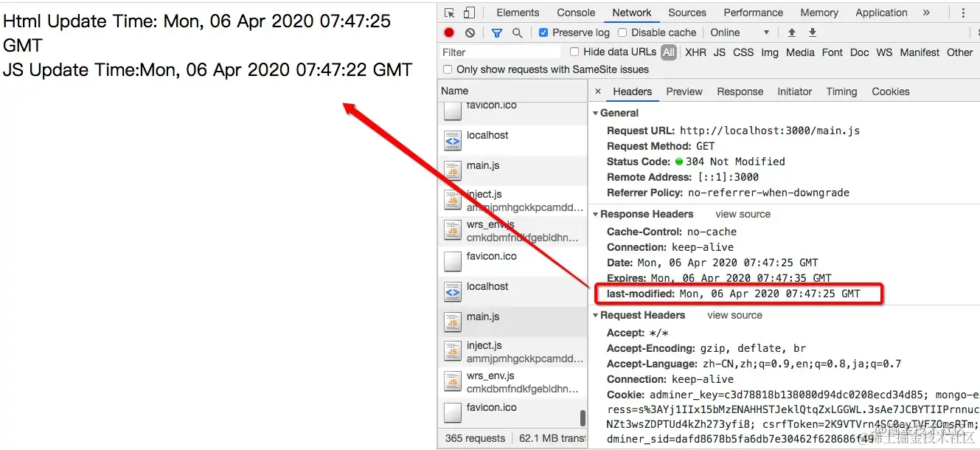The width and height of the screenshot is (980, 450).
Task: Open more DevTools tabs chevron
Action: 926,13
